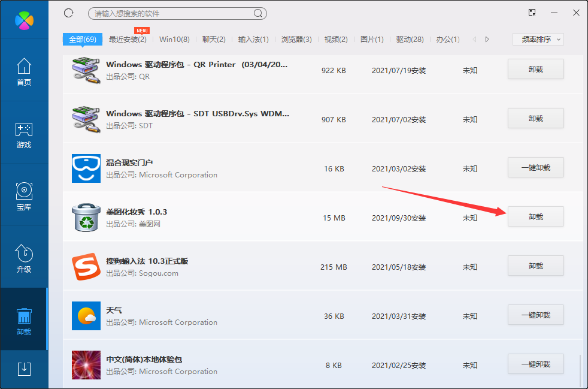Switch to the Win10(8) tab
The image size is (588, 389).
[174, 39]
